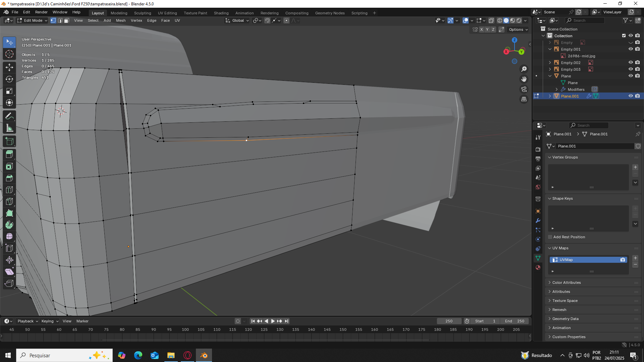Open Material properties tab icon
The height and width of the screenshot is (362, 644).
click(538, 267)
